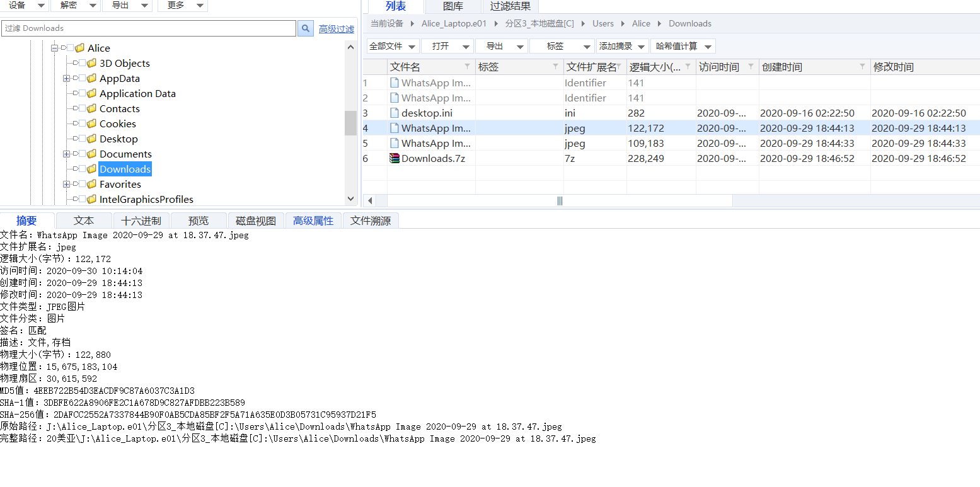Viewport: 980px width, 487px height.
Task: Open the 磁盘视图 tab
Action: (256, 221)
